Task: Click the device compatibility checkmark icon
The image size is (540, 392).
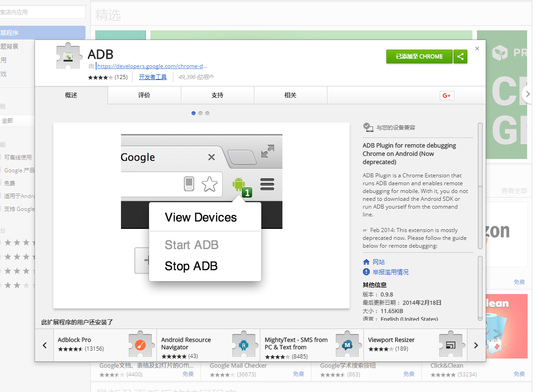Action: (x=368, y=127)
